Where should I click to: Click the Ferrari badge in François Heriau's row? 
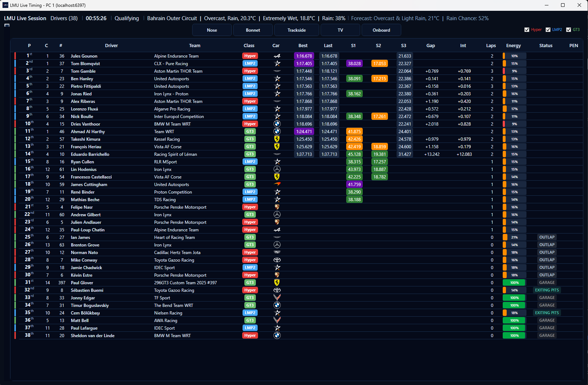tap(277, 146)
